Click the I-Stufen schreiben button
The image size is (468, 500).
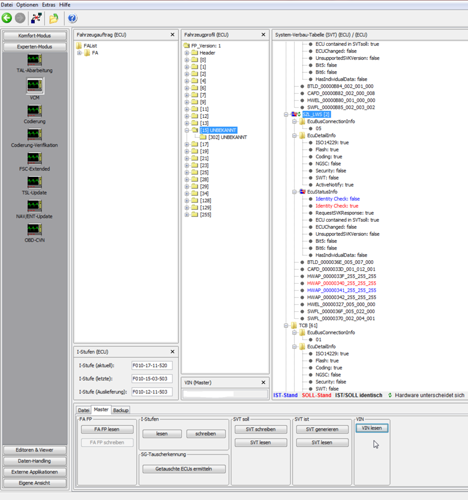tap(206, 434)
